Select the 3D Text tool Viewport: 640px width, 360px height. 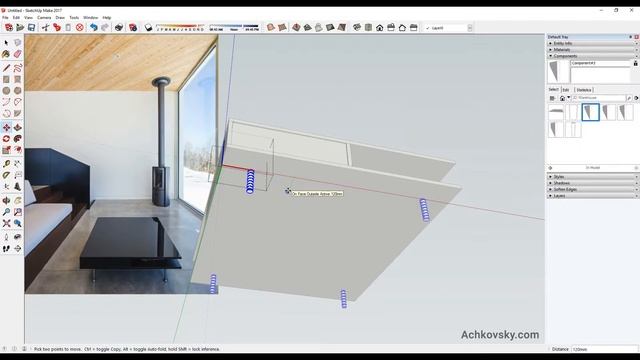point(18,187)
